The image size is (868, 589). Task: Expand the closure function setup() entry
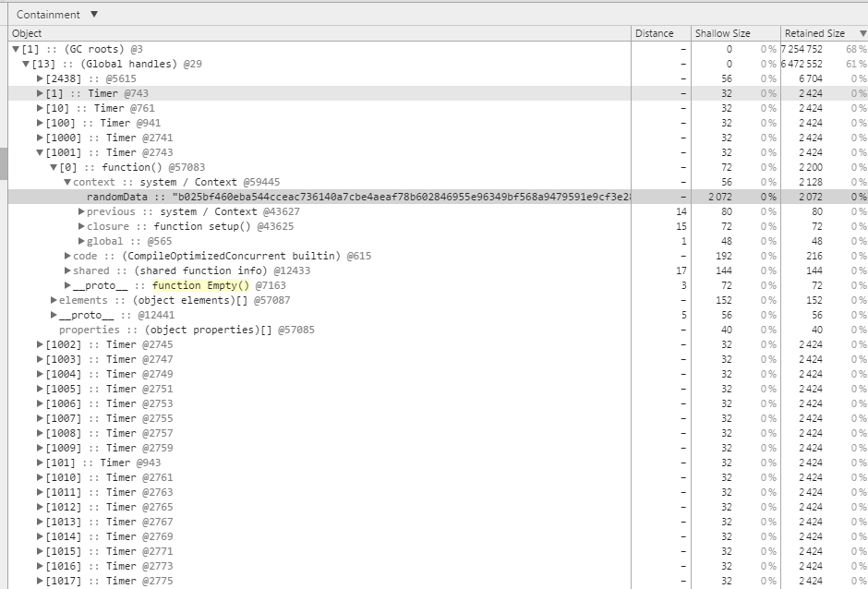pos(81,226)
